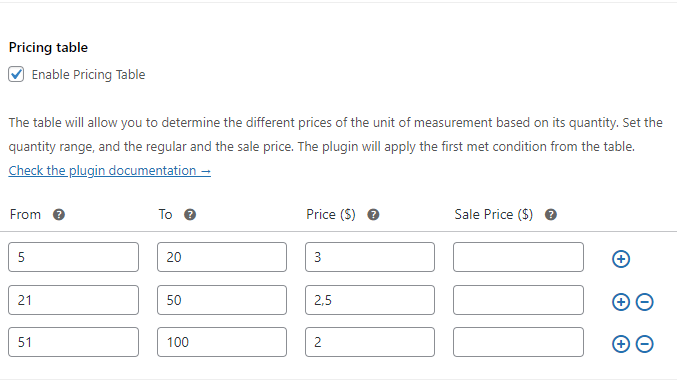Click the To field containing 100
Screen dimensions: 677x381
coord(222,342)
